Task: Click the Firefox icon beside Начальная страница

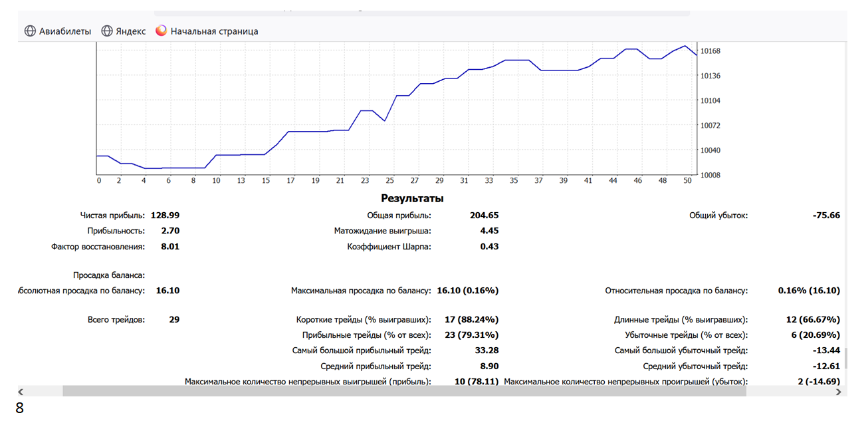Action: (x=161, y=31)
